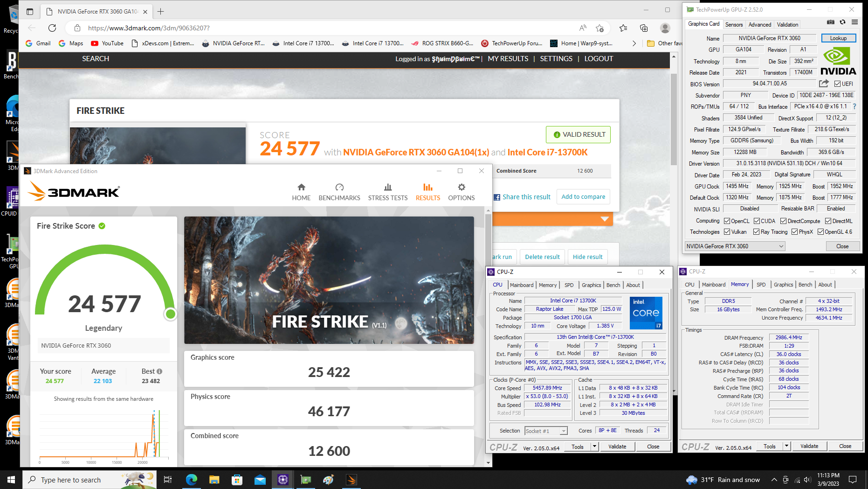Open Microsoft Store from taskbar
The height and width of the screenshot is (489, 868).
click(x=237, y=480)
